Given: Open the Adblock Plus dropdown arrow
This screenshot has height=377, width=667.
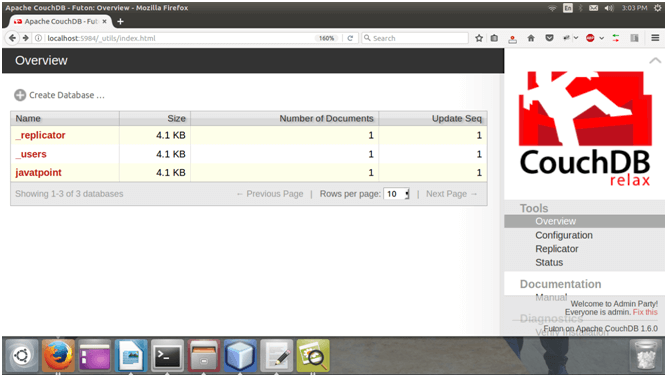Looking at the screenshot, I should [x=601, y=38].
